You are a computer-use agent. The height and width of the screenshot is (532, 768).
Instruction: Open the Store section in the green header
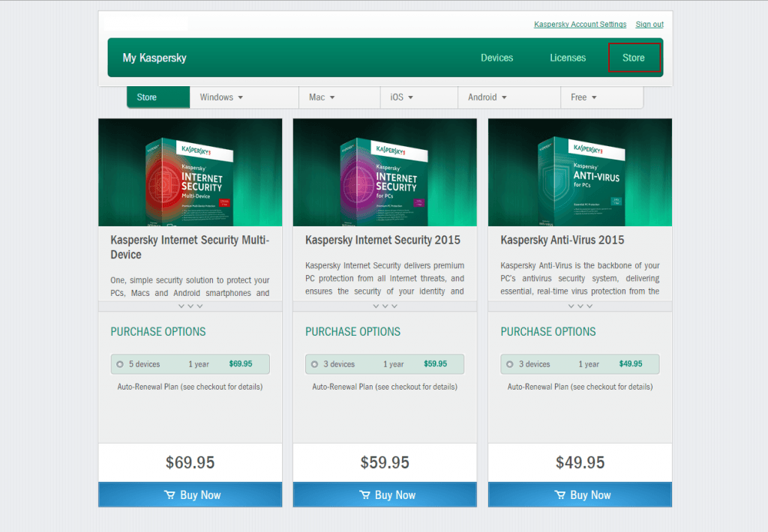pos(634,58)
